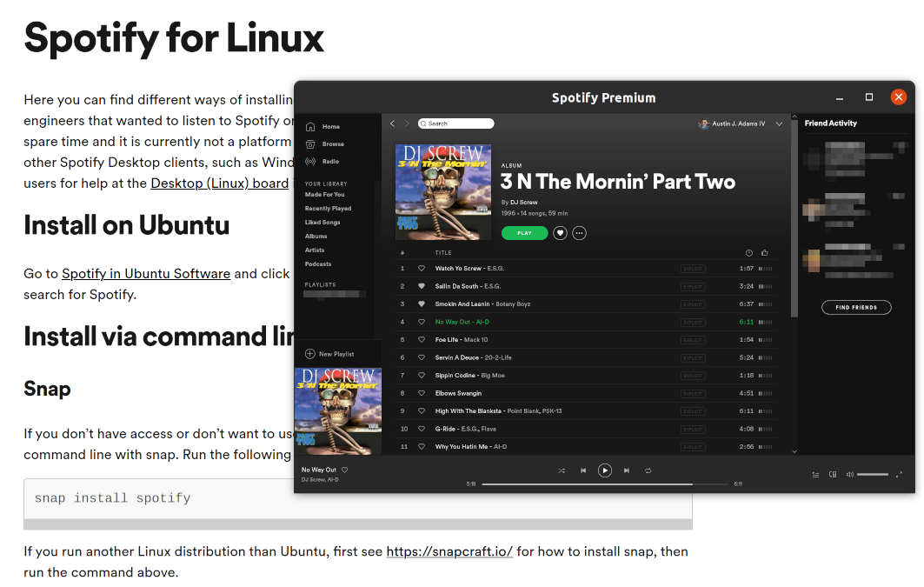Select the "Smokin And Leanin" track title

pos(462,304)
